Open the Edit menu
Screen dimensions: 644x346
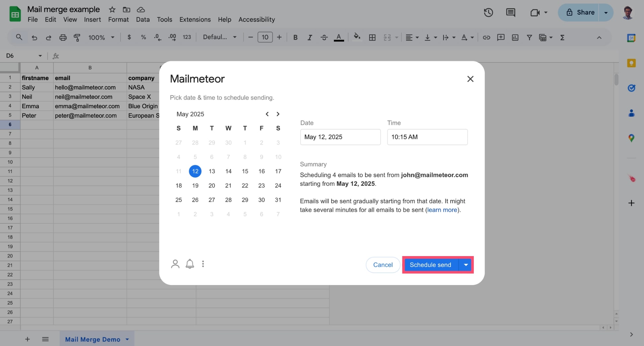point(50,20)
